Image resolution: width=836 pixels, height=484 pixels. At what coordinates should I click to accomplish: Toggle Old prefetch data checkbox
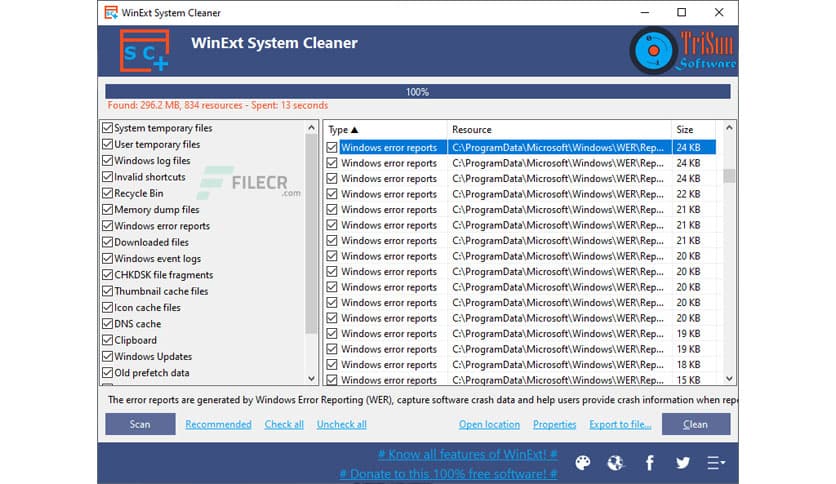click(x=108, y=373)
